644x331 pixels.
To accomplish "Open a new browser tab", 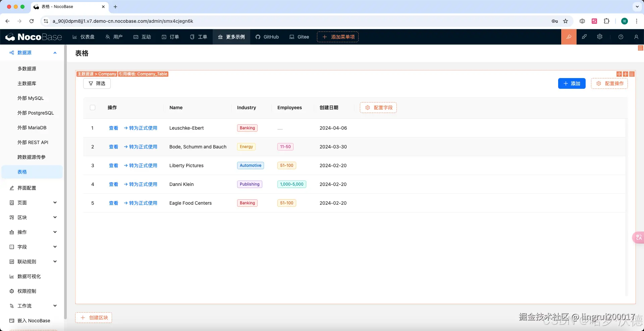I will (115, 7).
